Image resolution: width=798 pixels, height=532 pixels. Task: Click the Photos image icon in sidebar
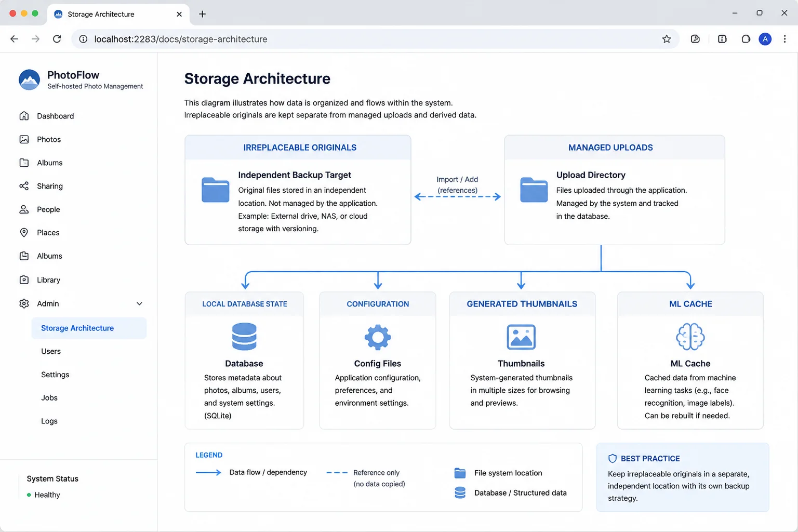(24, 139)
